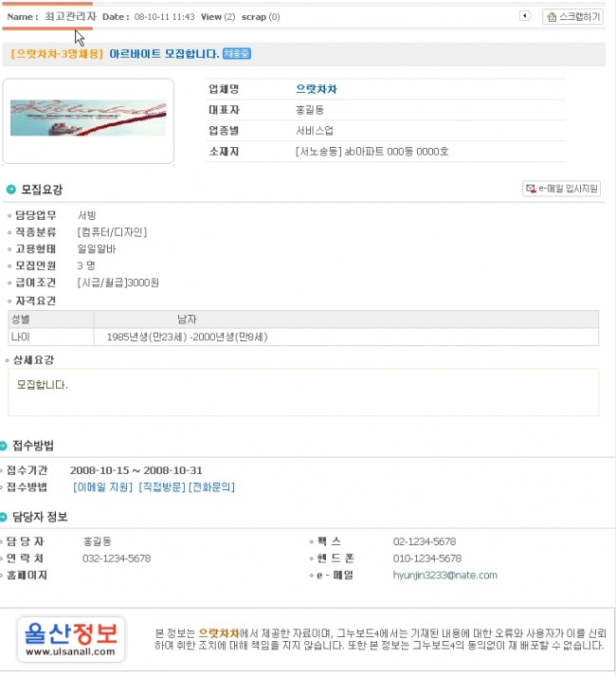
Task: Click the scrap (0) count
Action: 260,17
